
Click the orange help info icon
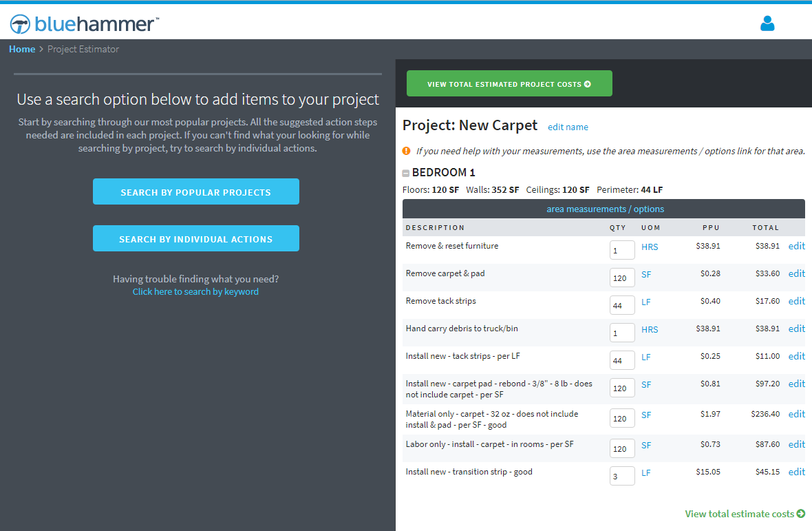[406, 151]
